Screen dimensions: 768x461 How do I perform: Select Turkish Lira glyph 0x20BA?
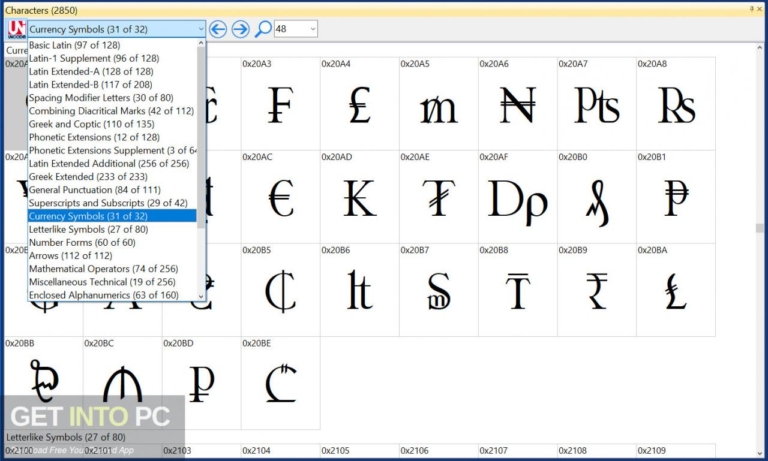[676, 290]
